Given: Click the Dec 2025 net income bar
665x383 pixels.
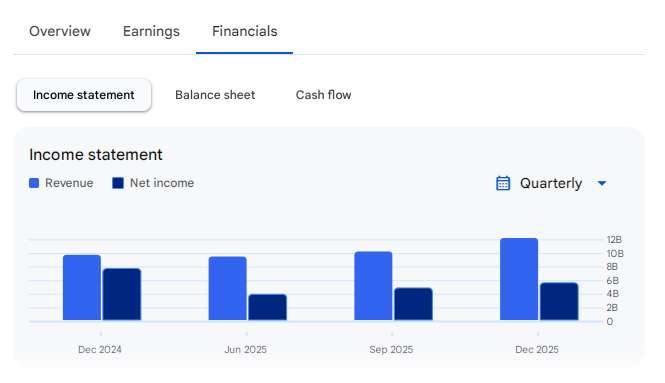Looking at the screenshot, I should (559, 301).
